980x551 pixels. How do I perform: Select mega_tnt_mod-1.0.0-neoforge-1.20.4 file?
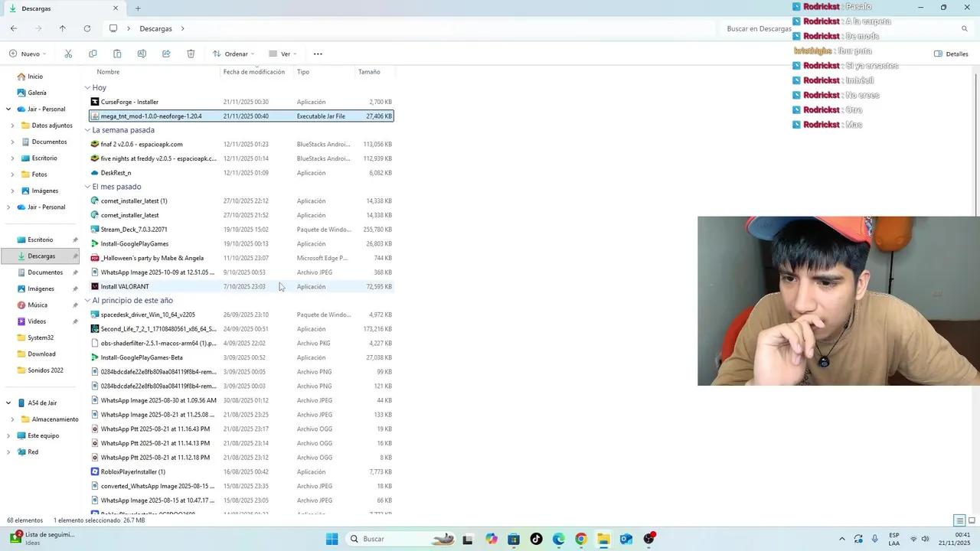pyautogui.click(x=241, y=116)
